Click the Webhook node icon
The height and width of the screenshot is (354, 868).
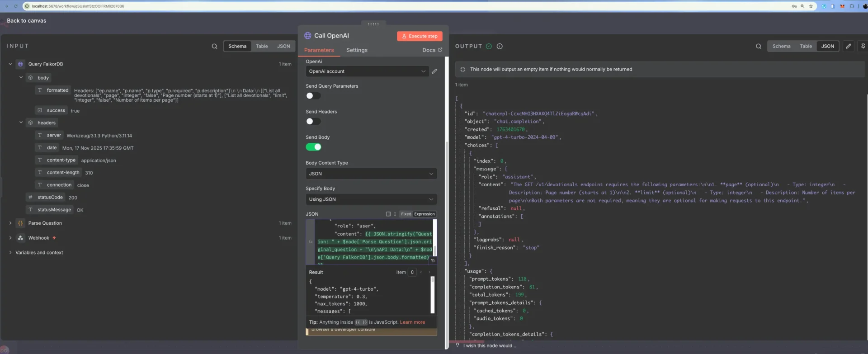point(20,238)
